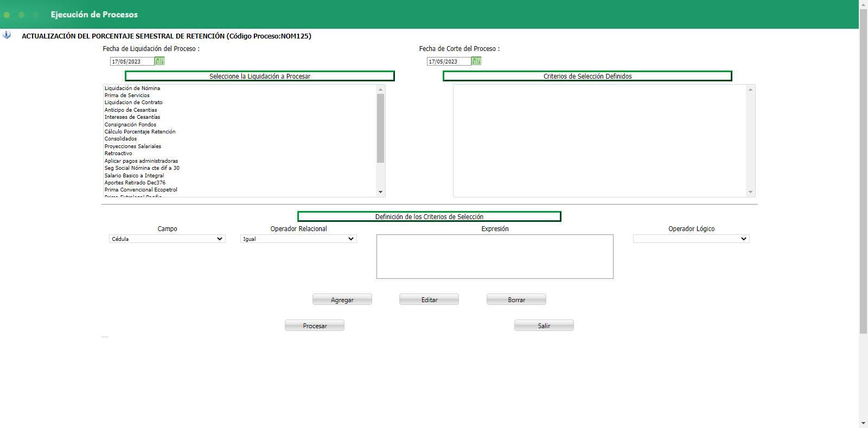The height and width of the screenshot is (428, 868).
Task: Open calendar for Fecha de Liquidación
Action: (159, 61)
